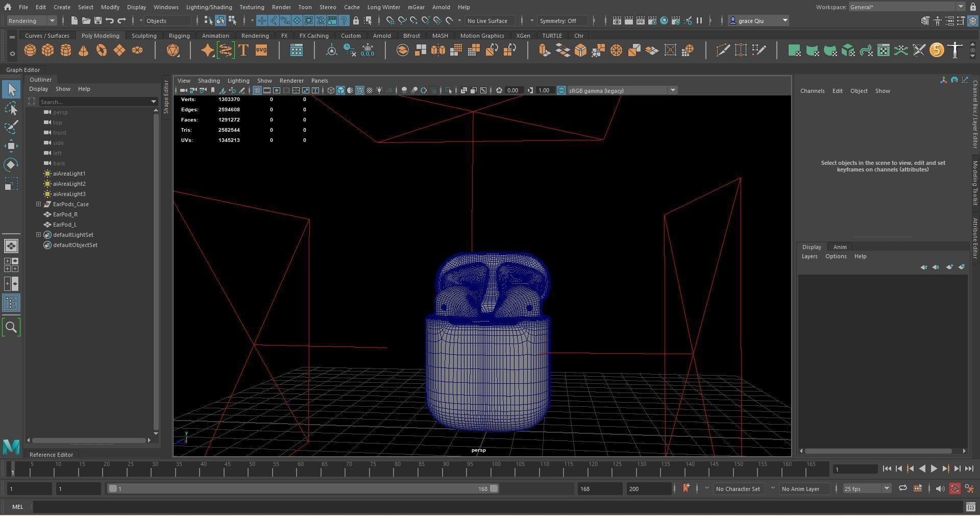Screen dimensions: 980x516
Task: Pick the Paint Selection brush tool
Action: pyautogui.click(x=11, y=127)
